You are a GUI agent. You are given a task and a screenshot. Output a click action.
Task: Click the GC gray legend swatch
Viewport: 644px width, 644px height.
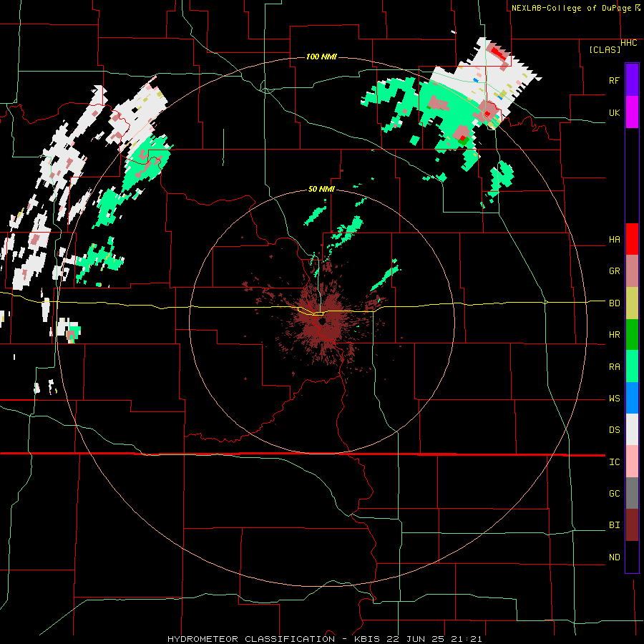click(x=632, y=493)
